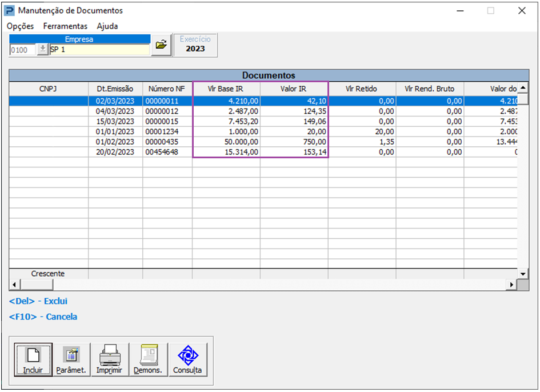Click the application icon in title bar

click(x=10, y=10)
